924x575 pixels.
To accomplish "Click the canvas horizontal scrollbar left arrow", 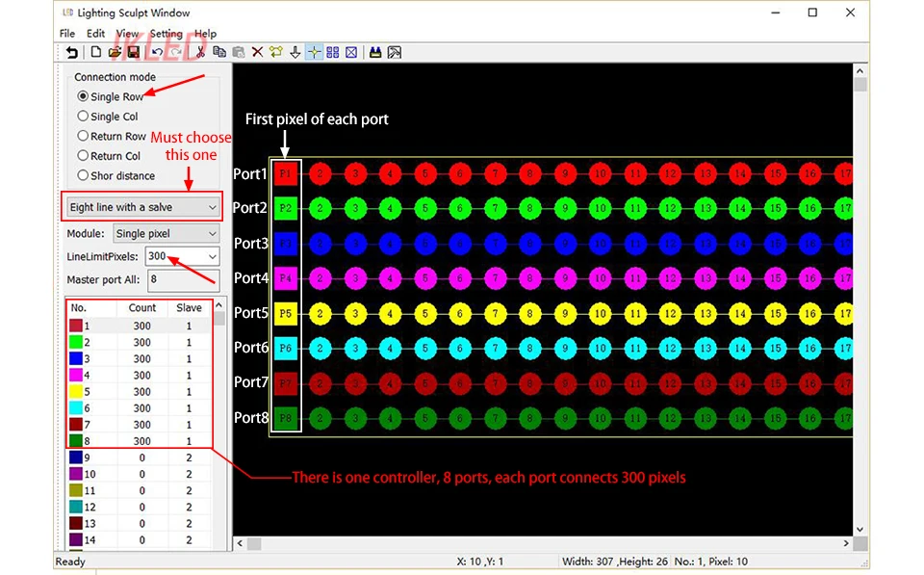I will (x=240, y=543).
